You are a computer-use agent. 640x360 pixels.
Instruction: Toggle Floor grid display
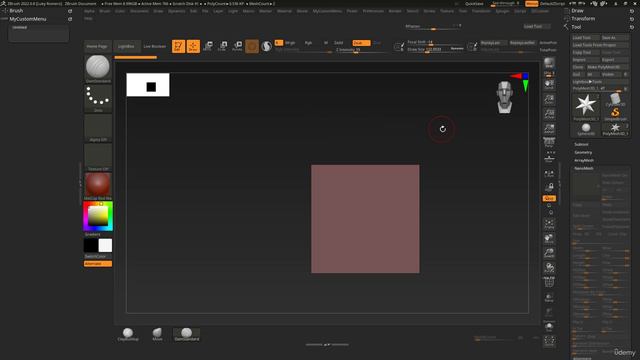point(549,158)
